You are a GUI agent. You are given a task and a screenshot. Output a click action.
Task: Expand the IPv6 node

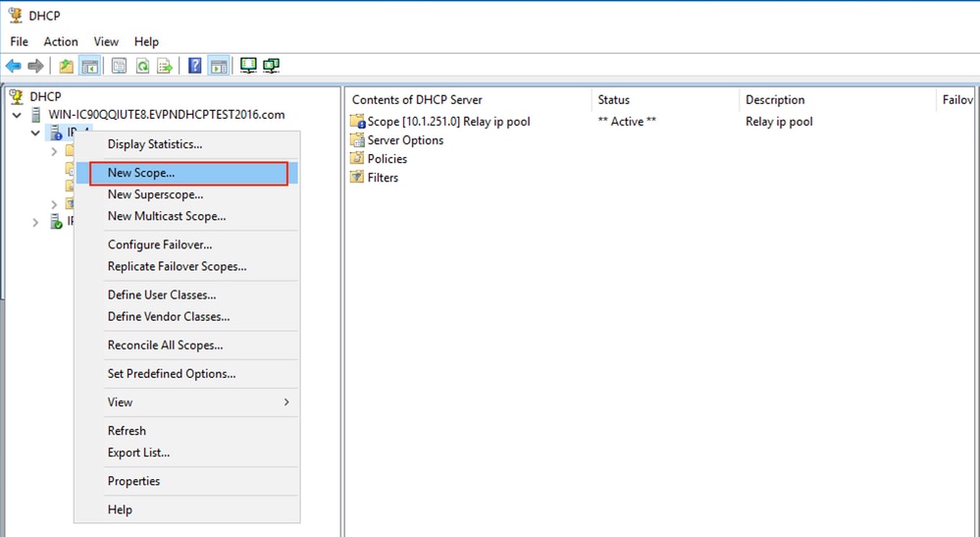pyautogui.click(x=35, y=223)
